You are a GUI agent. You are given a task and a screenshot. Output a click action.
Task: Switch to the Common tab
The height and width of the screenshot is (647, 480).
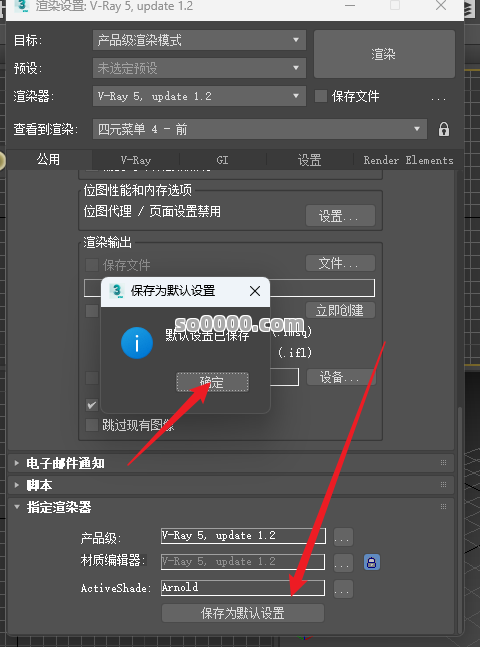coord(49,159)
